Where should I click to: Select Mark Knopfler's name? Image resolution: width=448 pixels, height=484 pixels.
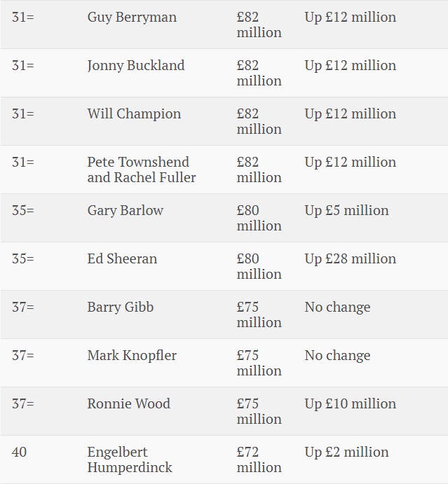click(x=132, y=356)
